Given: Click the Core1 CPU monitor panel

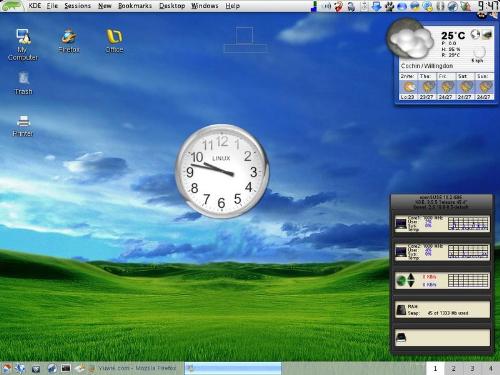Looking at the screenshot, I should coord(442,224).
